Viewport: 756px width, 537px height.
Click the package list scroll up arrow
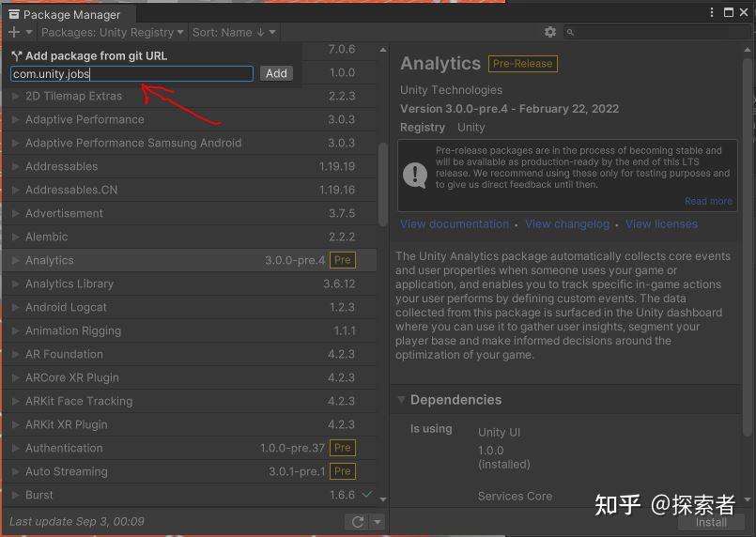click(x=383, y=50)
